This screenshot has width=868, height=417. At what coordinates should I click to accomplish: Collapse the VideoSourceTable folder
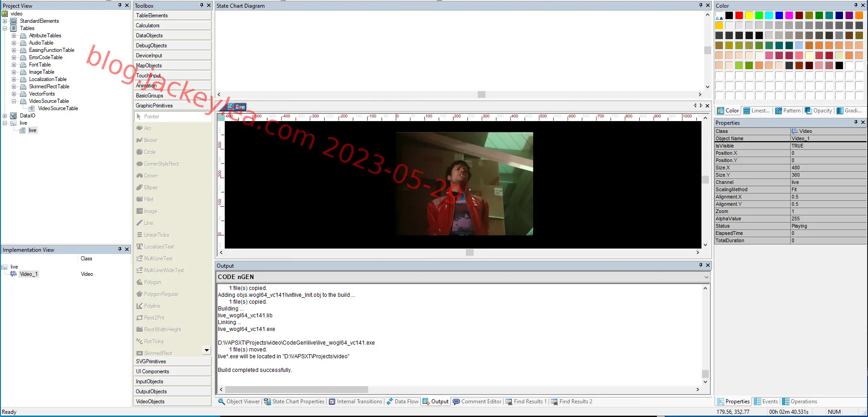(x=14, y=101)
